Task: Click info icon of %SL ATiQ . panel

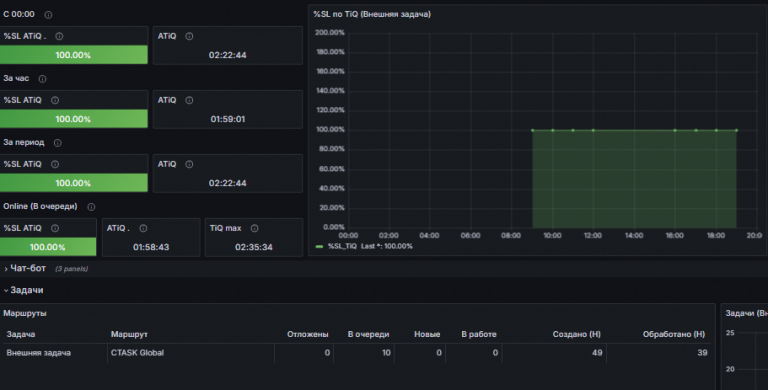Action: (59, 36)
